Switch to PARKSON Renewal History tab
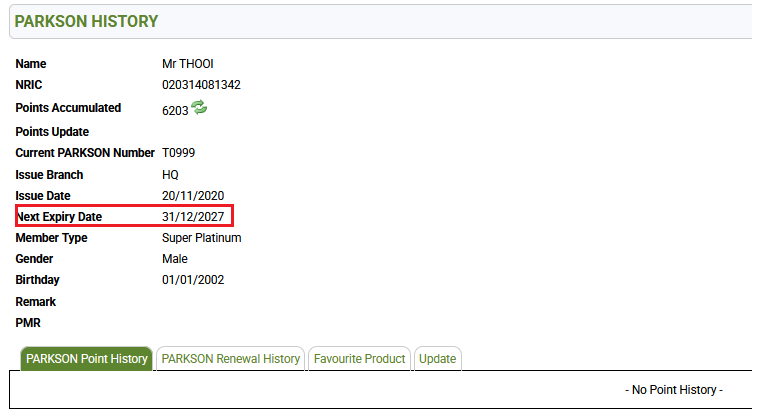The width and height of the screenshot is (757, 416). (231, 359)
